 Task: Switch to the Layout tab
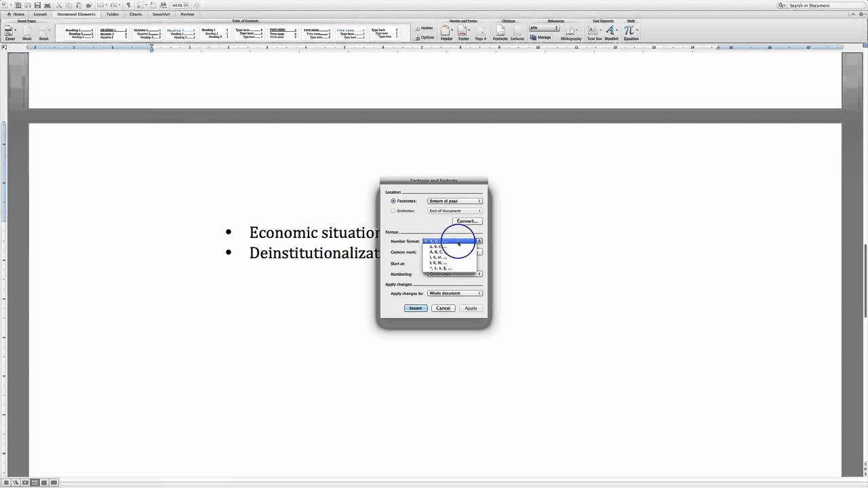[40, 14]
